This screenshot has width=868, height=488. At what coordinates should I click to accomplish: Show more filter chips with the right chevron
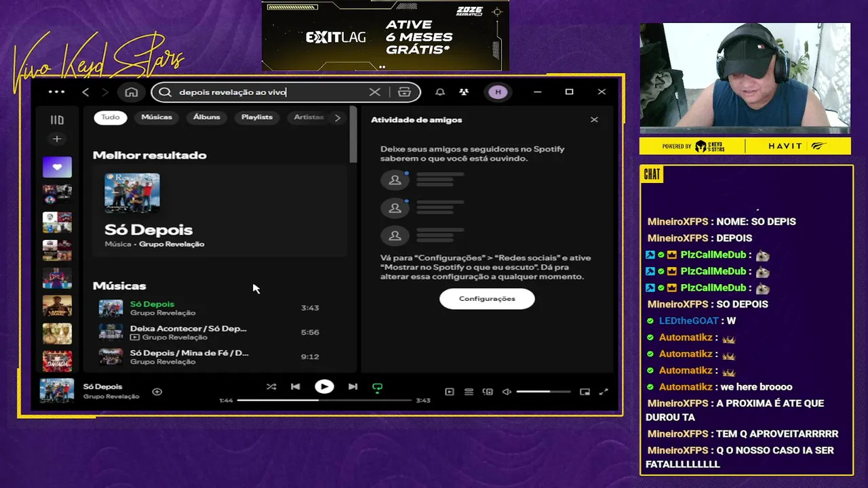338,118
